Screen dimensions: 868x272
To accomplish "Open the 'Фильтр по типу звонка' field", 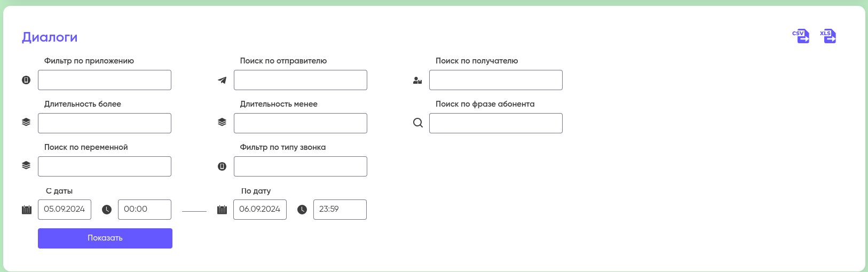I will click(300, 166).
